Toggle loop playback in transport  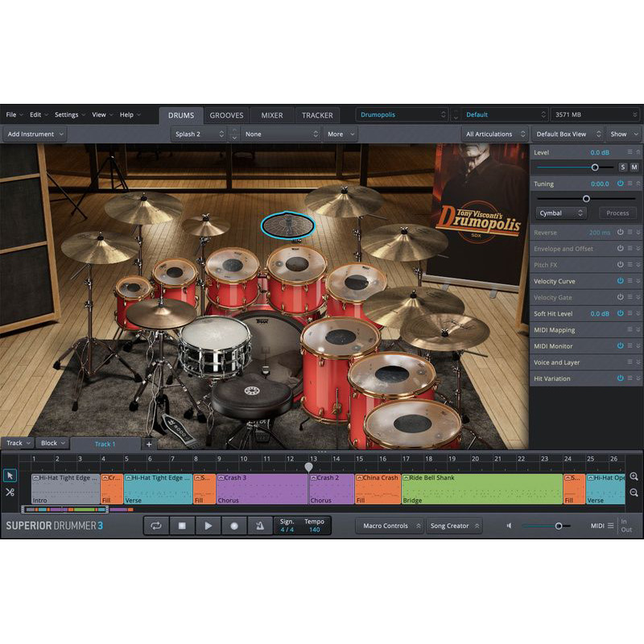click(x=156, y=526)
